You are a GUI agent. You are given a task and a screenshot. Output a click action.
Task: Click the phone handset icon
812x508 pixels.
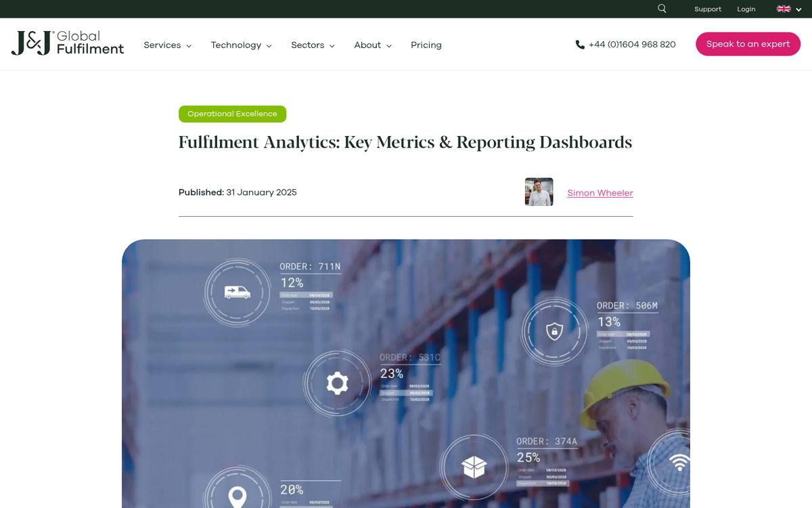(580, 45)
